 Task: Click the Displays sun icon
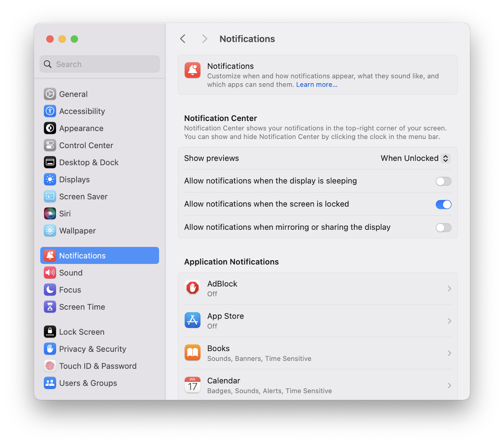coord(50,179)
